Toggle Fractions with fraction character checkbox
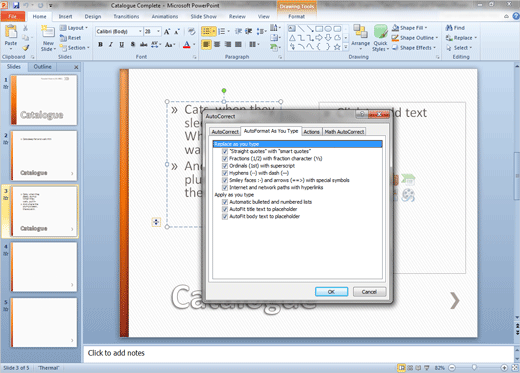This screenshot has width=520, height=373. (225, 159)
